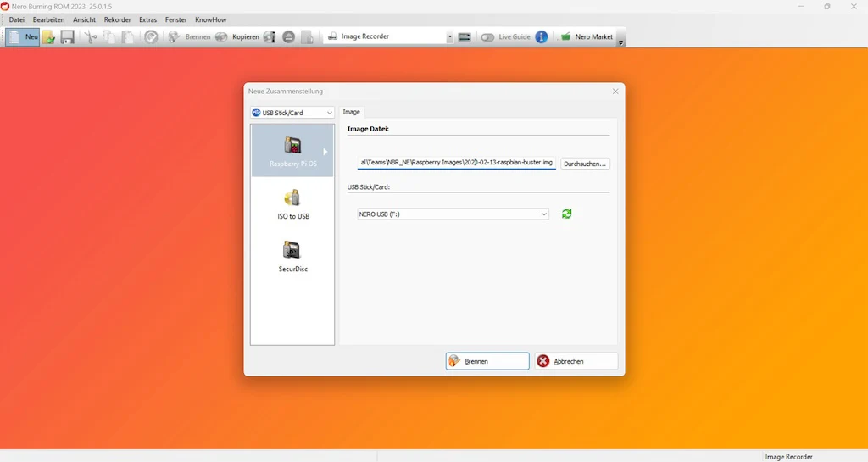
Task: Open the NERO USB (F:) drive dropdown
Action: coord(453,214)
